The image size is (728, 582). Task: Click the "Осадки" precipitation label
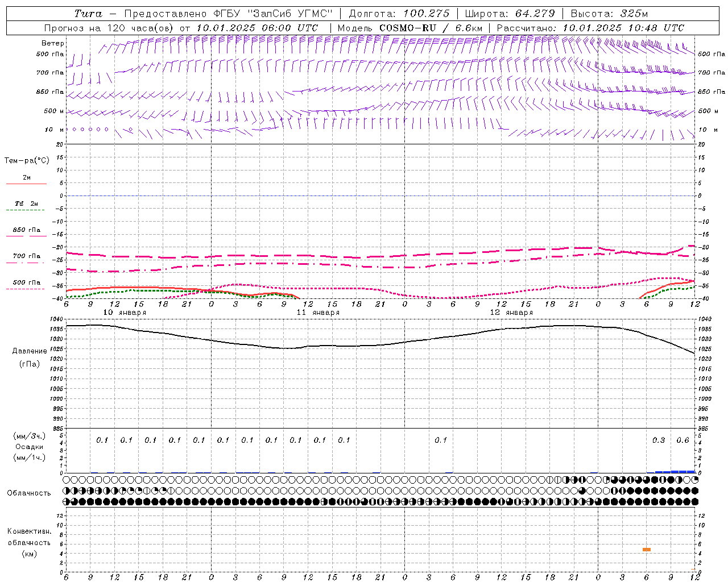30,447
